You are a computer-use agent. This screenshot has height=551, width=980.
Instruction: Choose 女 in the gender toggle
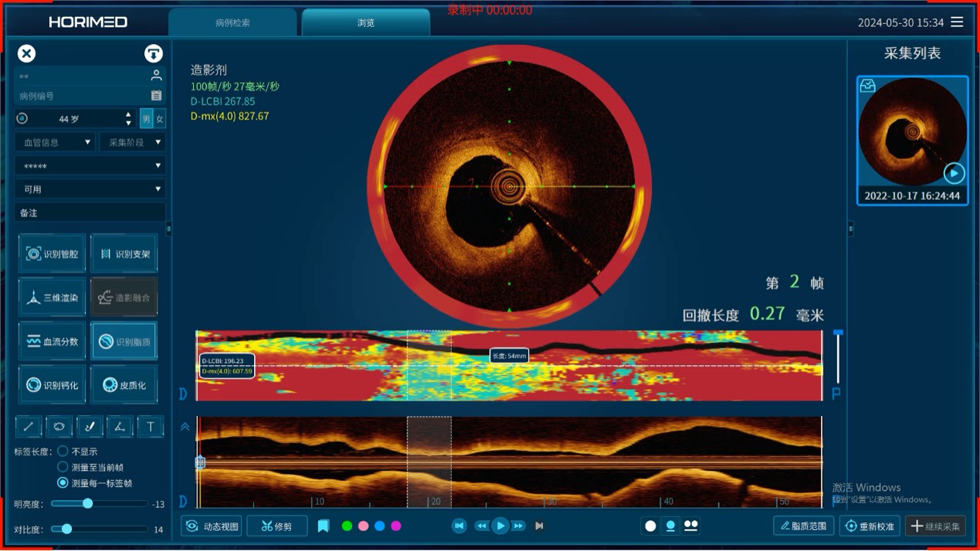(160, 119)
